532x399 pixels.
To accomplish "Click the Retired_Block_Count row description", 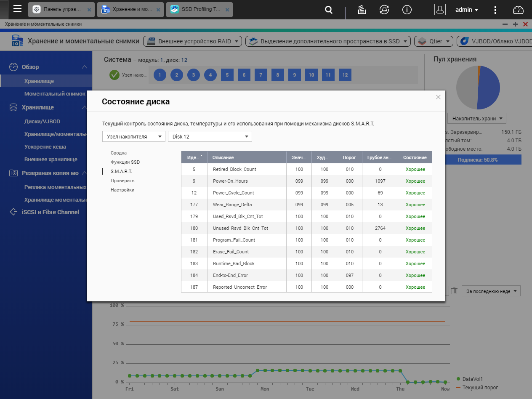I will pyautogui.click(x=234, y=169).
